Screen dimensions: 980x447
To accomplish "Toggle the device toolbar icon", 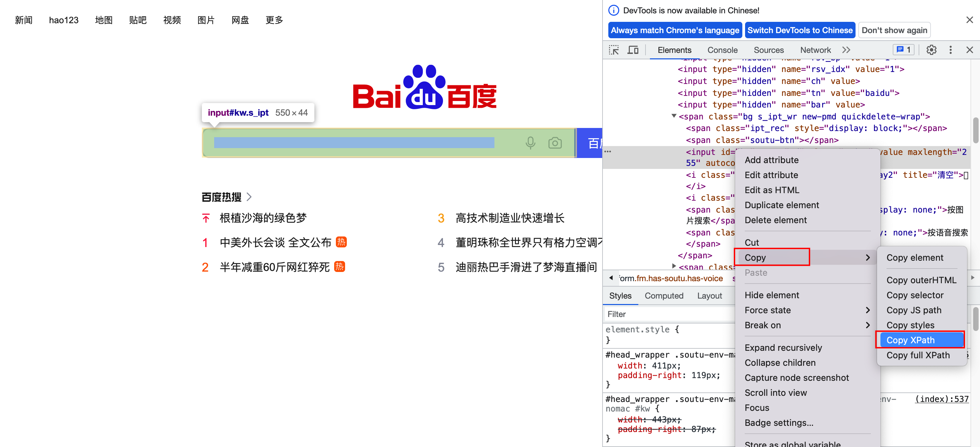I will pyautogui.click(x=633, y=50).
